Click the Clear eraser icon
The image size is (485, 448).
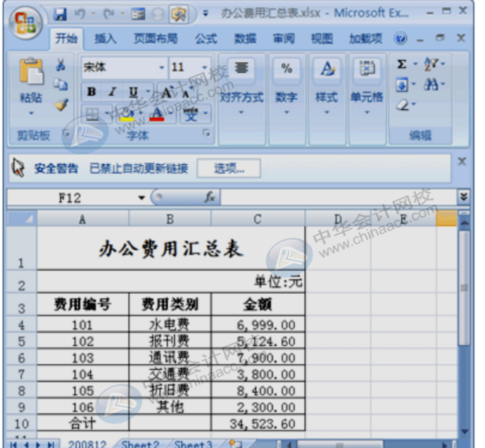(x=403, y=105)
